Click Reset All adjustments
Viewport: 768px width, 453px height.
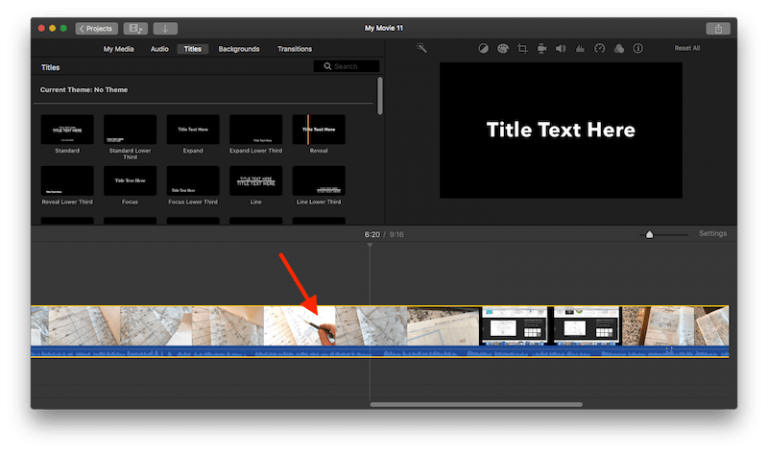(687, 48)
